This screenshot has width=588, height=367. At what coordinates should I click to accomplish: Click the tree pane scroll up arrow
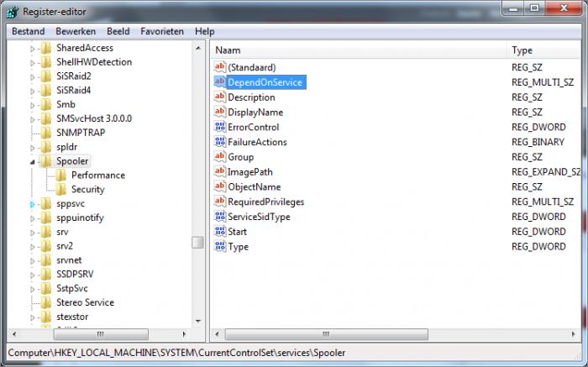[198, 48]
